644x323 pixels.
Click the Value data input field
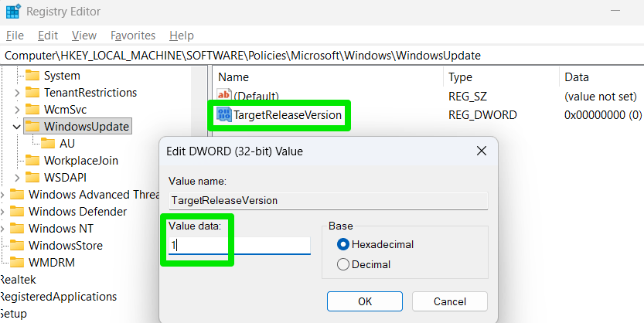click(241, 246)
